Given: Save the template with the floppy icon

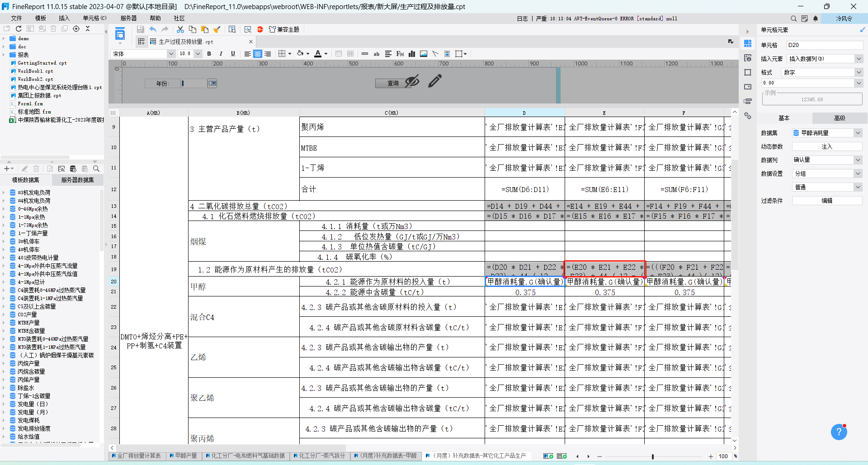Looking at the screenshot, I should 141,29.
